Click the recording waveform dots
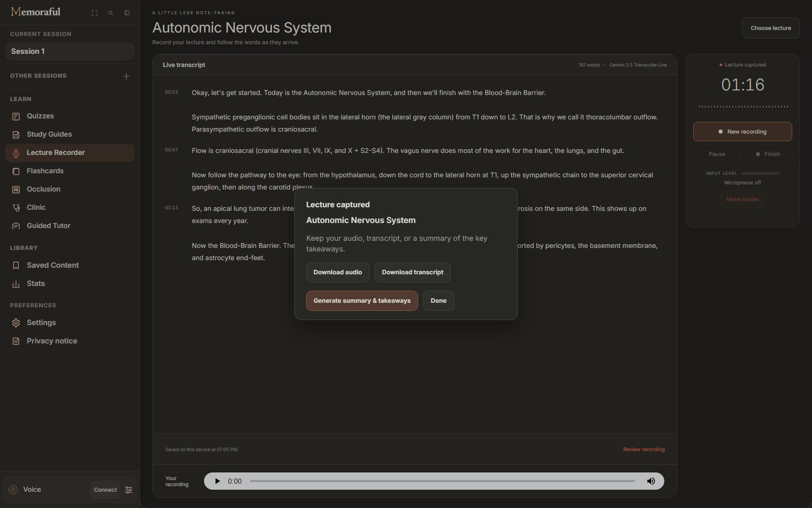 (x=743, y=107)
